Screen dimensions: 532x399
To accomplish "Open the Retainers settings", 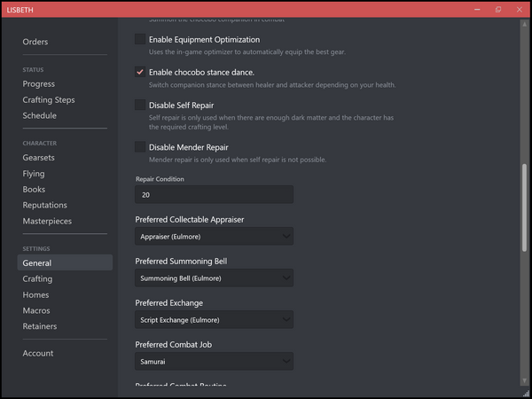I will (x=40, y=326).
